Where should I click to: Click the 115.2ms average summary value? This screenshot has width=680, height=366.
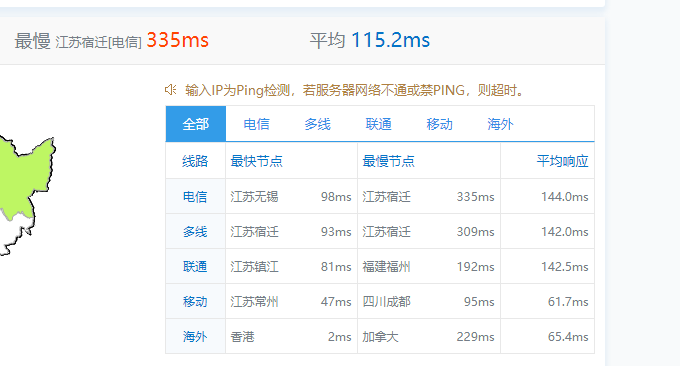click(x=390, y=40)
